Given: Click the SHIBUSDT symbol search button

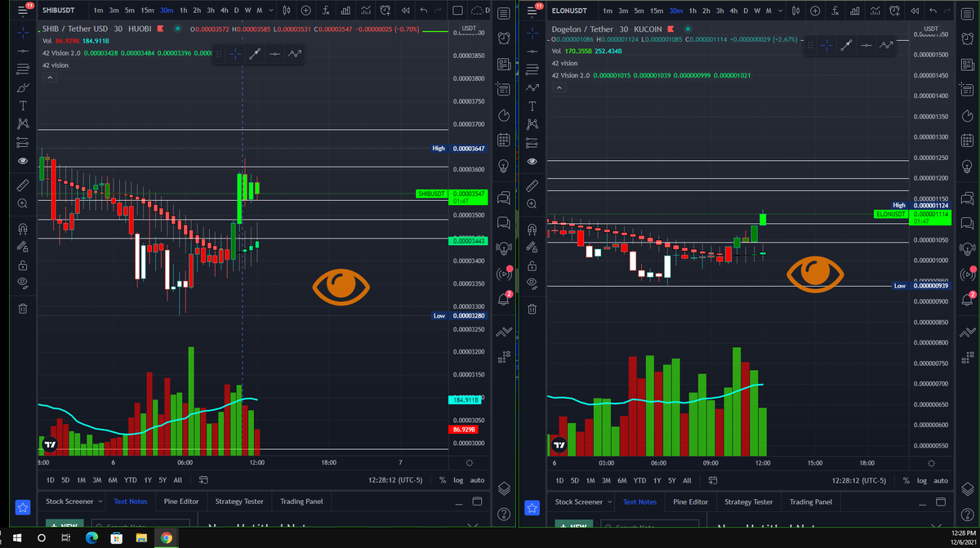Looking at the screenshot, I should [60, 11].
